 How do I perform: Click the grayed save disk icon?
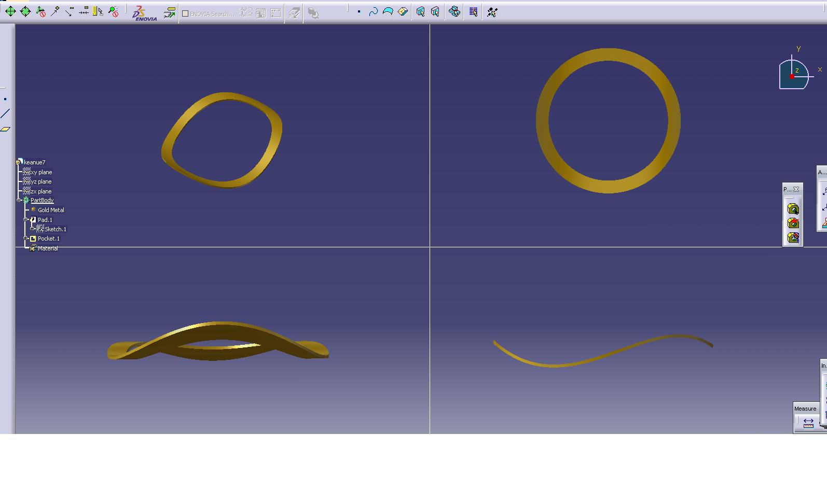(x=261, y=12)
